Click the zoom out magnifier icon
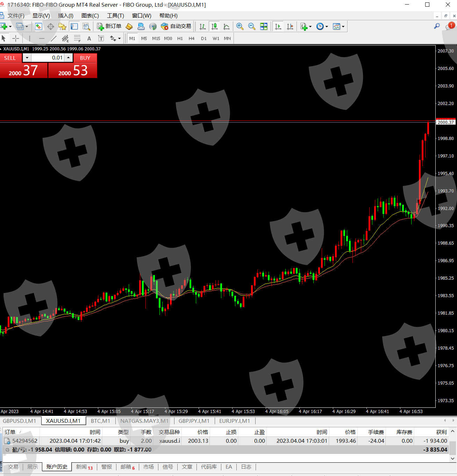Screen dimensions: 457x476 click(x=251, y=27)
